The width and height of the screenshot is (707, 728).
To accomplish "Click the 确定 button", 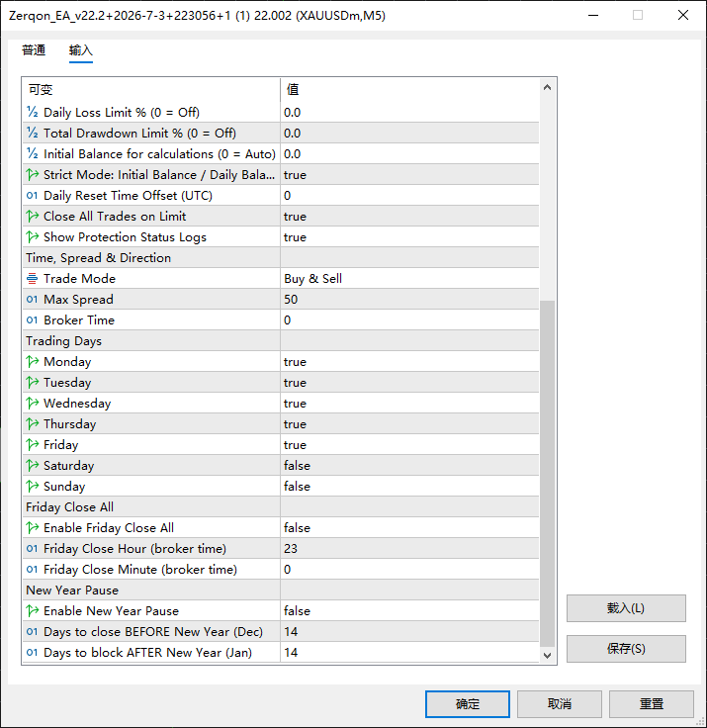I will pyautogui.click(x=468, y=704).
